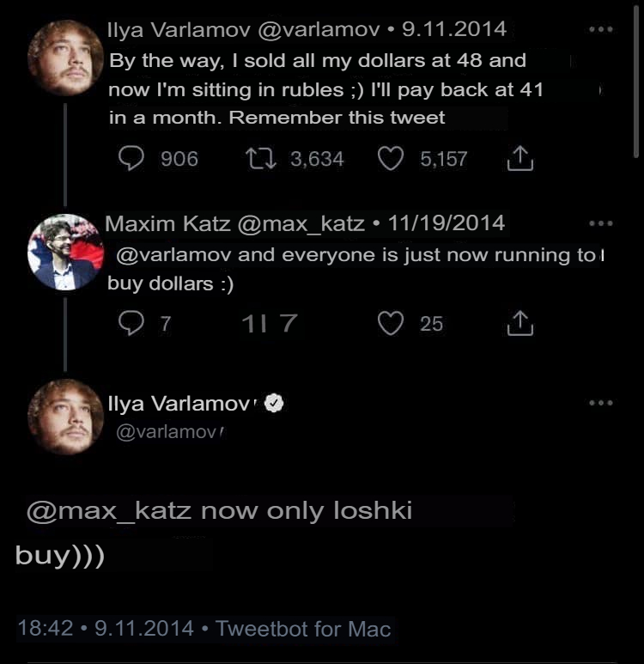Open Ilya Varlamov's avatar in first tweet
Image resolution: width=644 pixels, height=664 pixels.
click(65, 57)
